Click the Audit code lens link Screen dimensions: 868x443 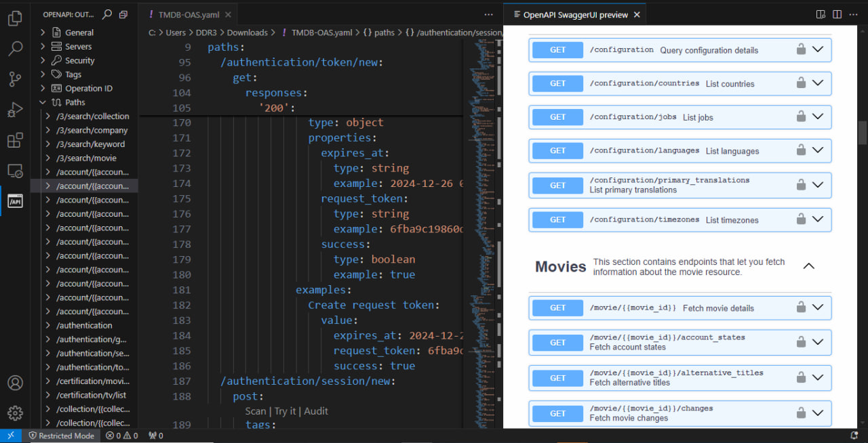(x=316, y=410)
